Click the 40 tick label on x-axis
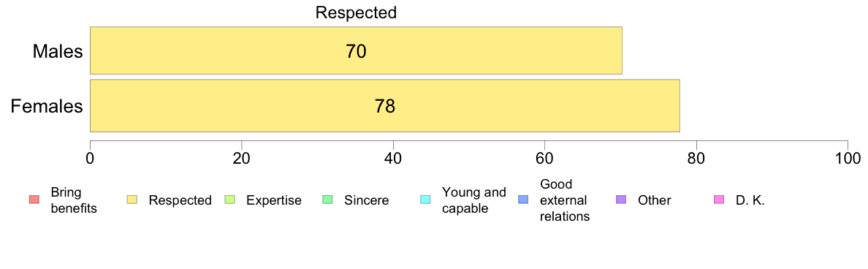 pos(393,159)
